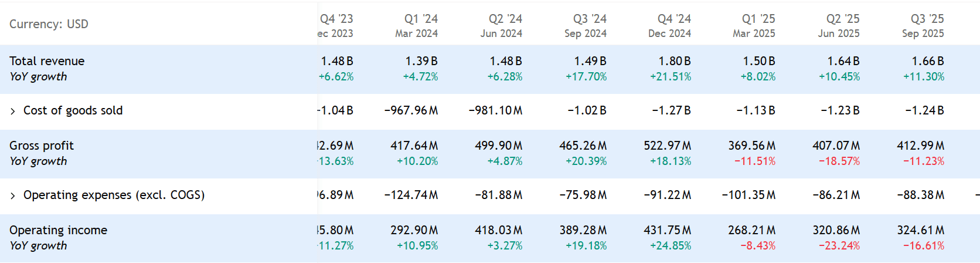Image resolution: width=980 pixels, height=263 pixels.
Task: Select Q3 '25 total revenue value 1.66B
Action: pyautogui.click(x=928, y=61)
